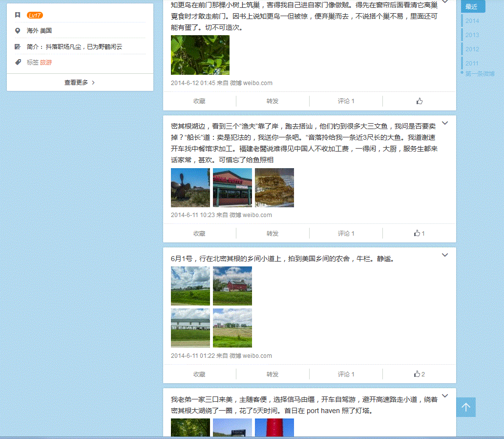Expand 查看更多 profile details

80,83
